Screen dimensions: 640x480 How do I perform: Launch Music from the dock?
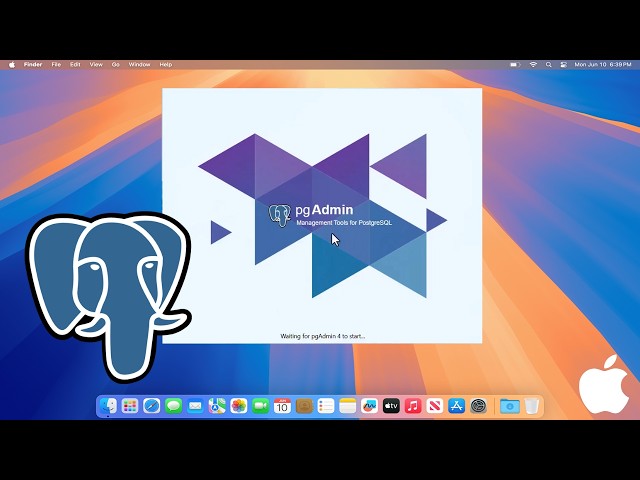click(x=413, y=406)
